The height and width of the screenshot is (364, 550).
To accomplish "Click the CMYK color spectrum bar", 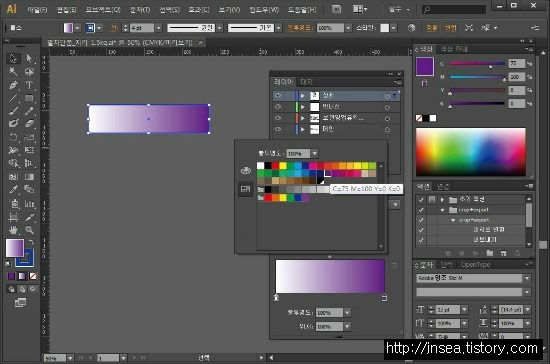I will point(471,152).
